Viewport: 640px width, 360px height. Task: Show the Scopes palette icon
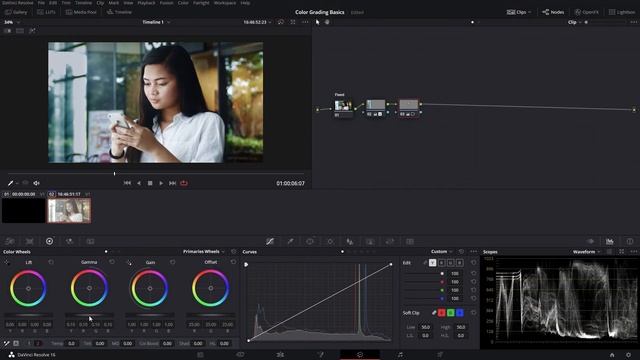(610, 241)
